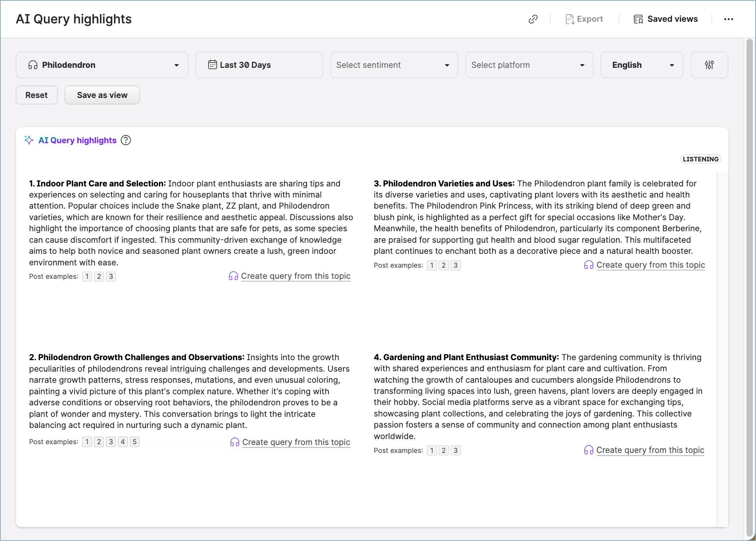
Task: Click headphones icon under Gardening Community topic
Action: (589, 450)
